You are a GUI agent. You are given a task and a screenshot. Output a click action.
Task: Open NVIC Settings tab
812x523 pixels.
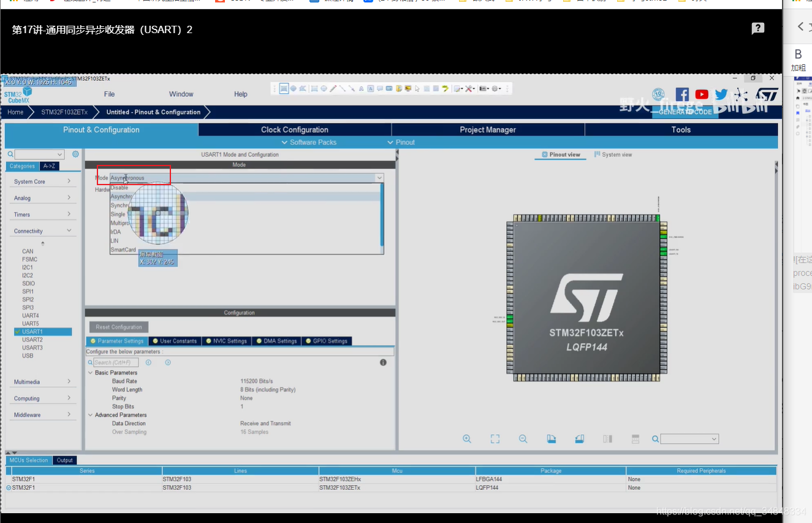click(x=226, y=341)
